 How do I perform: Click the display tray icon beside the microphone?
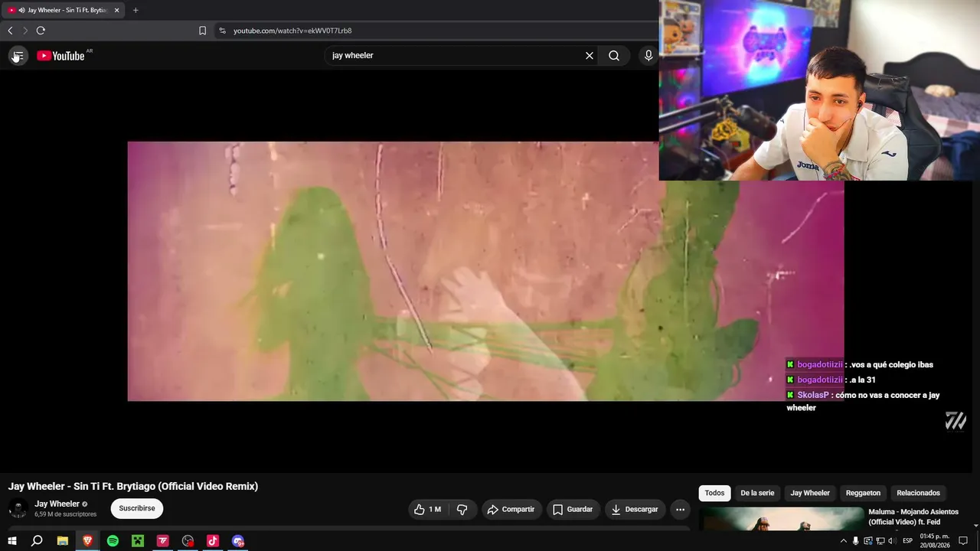(x=868, y=541)
